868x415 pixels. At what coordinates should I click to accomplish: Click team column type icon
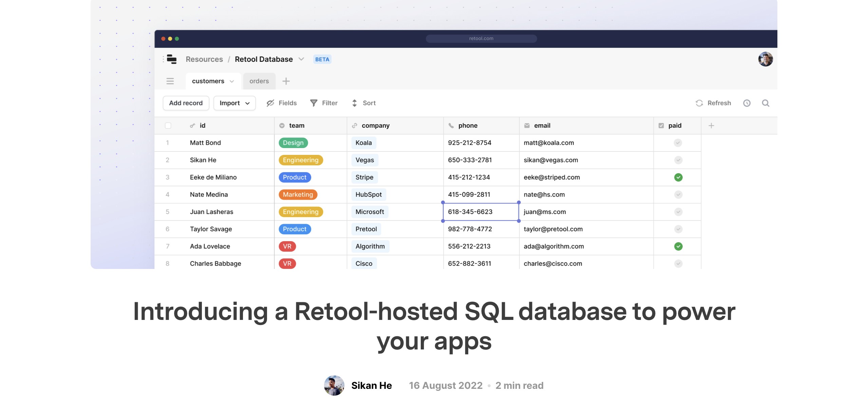tap(282, 126)
